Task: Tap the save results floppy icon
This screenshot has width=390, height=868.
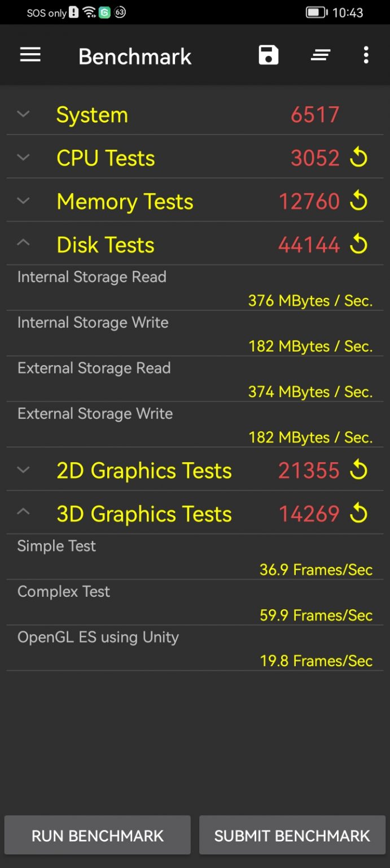Action: click(269, 55)
